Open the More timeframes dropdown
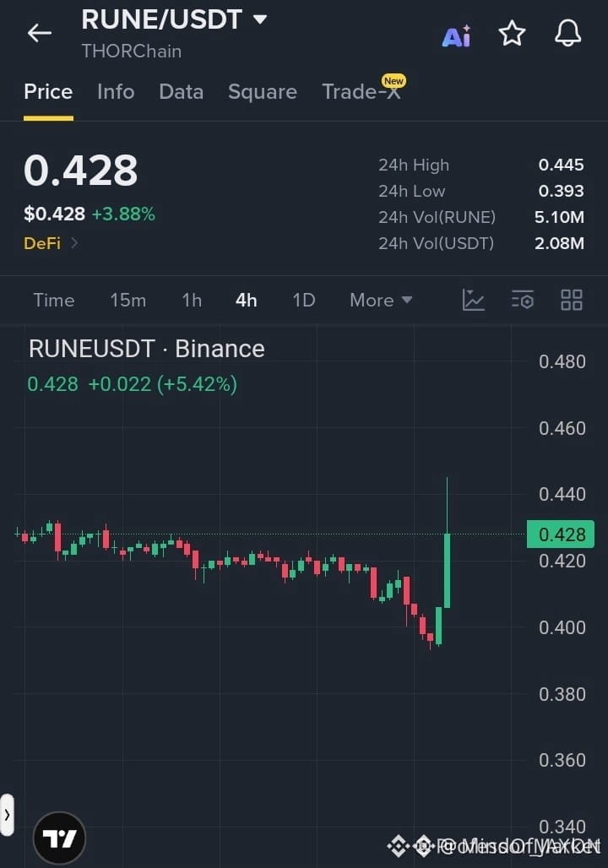Viewport: 608px width, 868px height. [x=381, y=300]
